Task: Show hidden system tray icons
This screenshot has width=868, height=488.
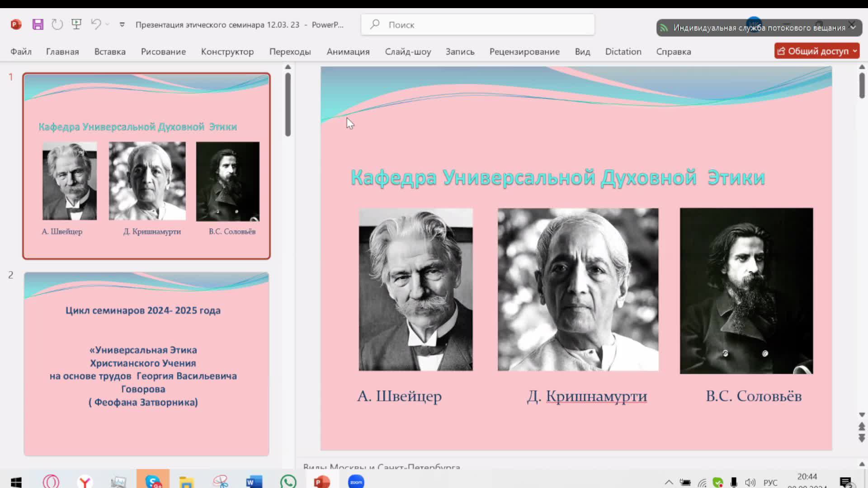Action: pyautogui.click(x=669, y=483)
